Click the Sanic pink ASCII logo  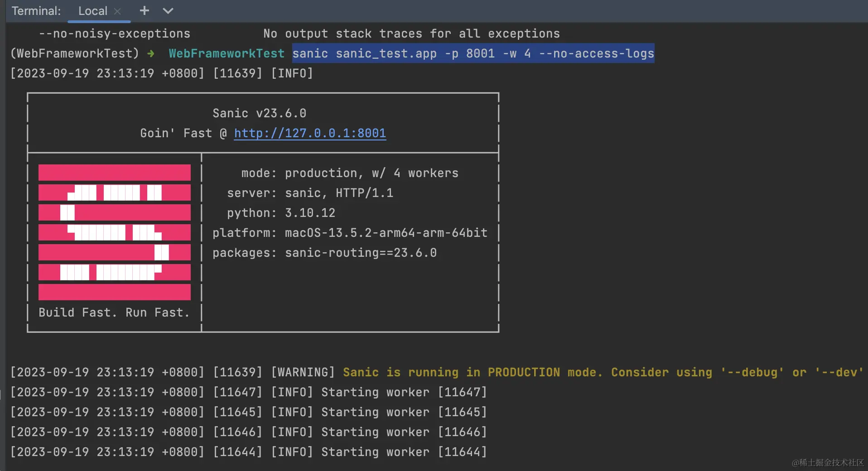click(x=115, y=232)
